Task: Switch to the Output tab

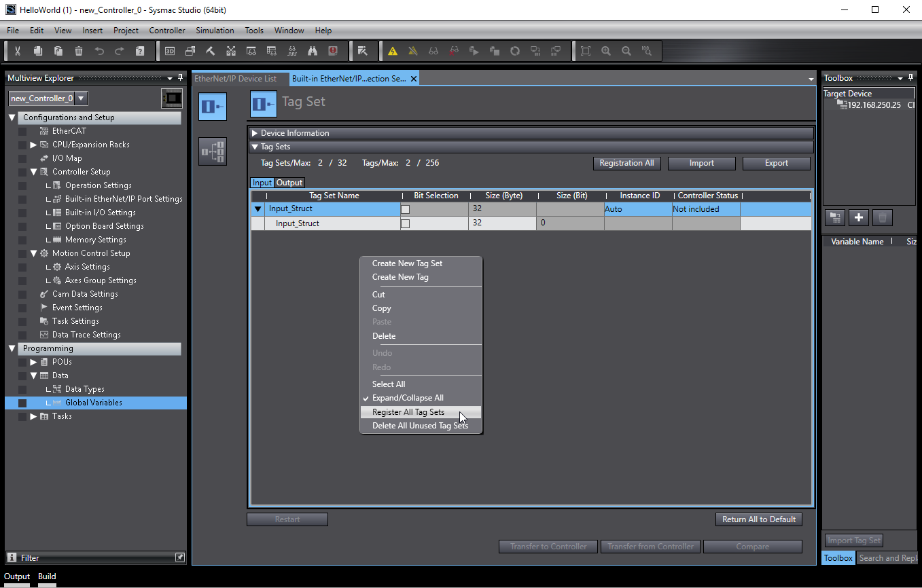Action: (x=289, y=183)
